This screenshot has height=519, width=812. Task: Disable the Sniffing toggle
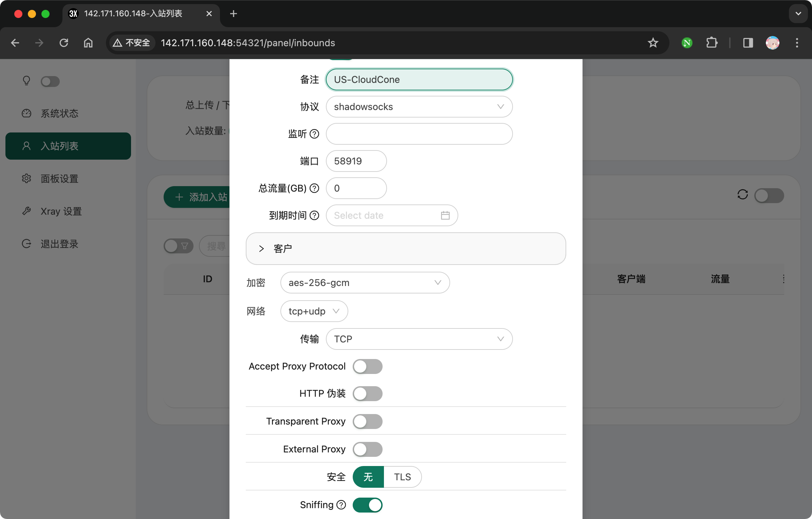point(368,505)
